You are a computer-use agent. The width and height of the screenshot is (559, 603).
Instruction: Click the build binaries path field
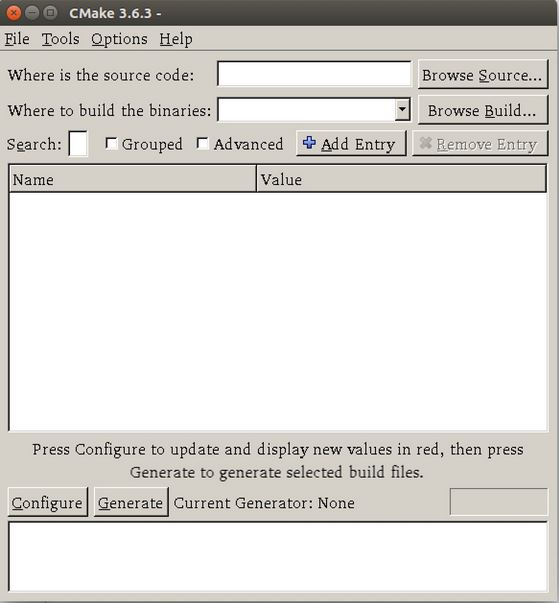[306, 110]
